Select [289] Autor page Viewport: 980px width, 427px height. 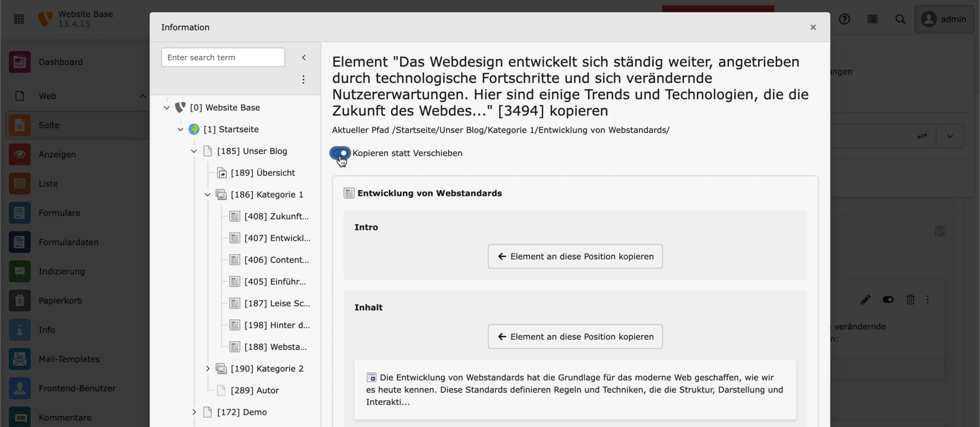tap(255, 390)
